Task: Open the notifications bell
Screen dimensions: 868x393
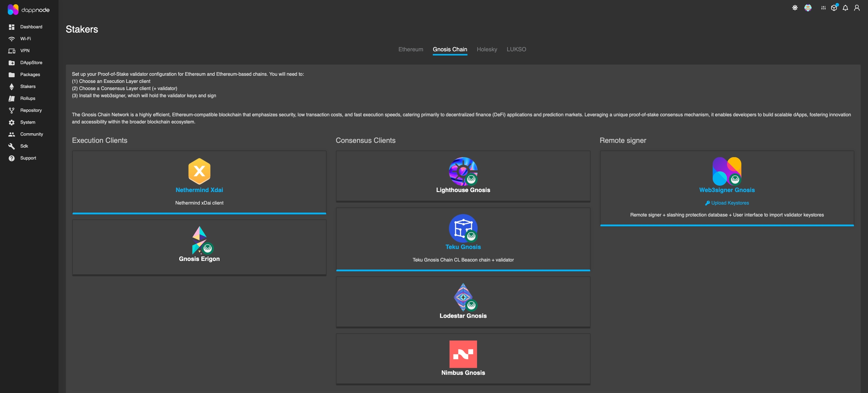Action: pyautogui.click(x=845, y=8)
